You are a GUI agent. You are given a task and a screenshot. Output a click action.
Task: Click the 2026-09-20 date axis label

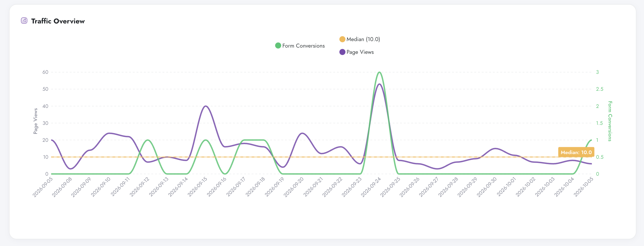294,187
